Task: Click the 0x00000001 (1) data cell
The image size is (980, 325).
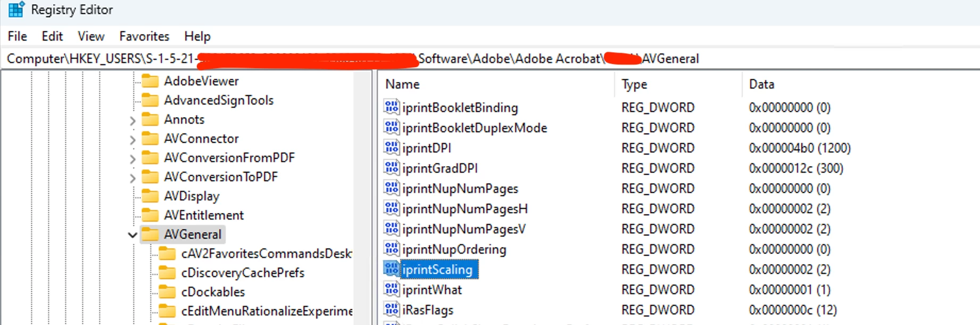Action: pos(790,290)
